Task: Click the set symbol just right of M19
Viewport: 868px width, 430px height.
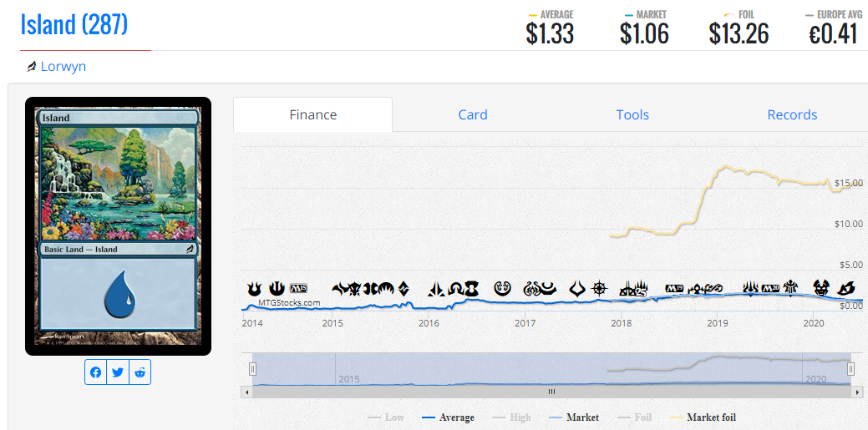Action: (x=696, y=288)
